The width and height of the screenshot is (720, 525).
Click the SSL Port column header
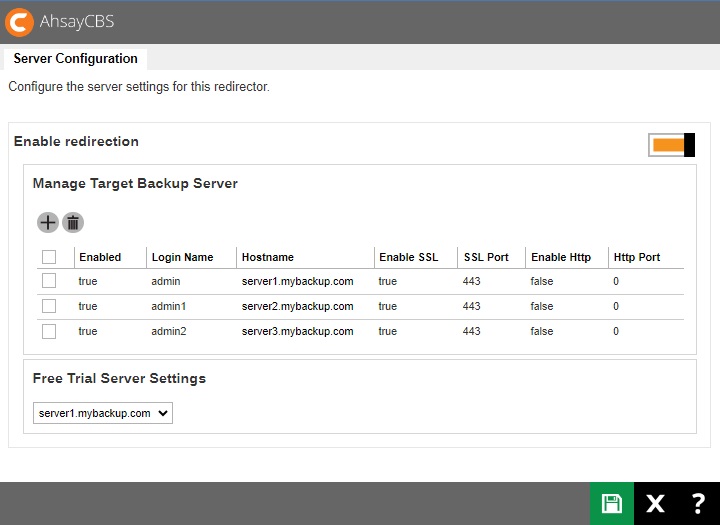pos(486,257)
